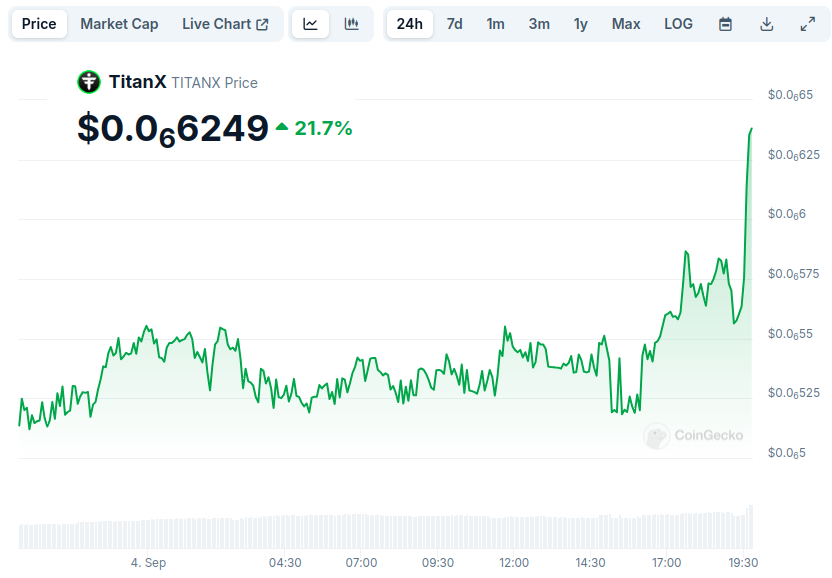Image resolution: width=832 pixels, height=578 pixels.
Task: Click the $0.0₆575 axis label
Action: pos(794,274)
